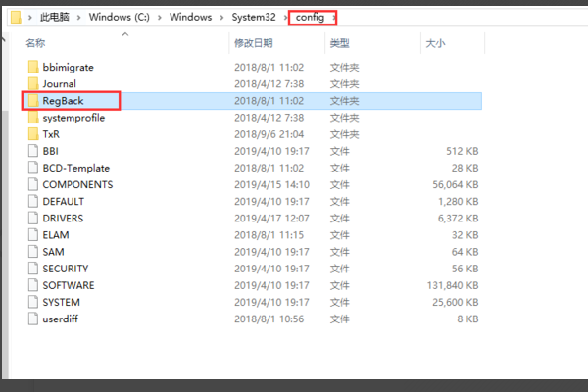
Task: Click the systemprofile folder icon
Action: pos(33,117)
